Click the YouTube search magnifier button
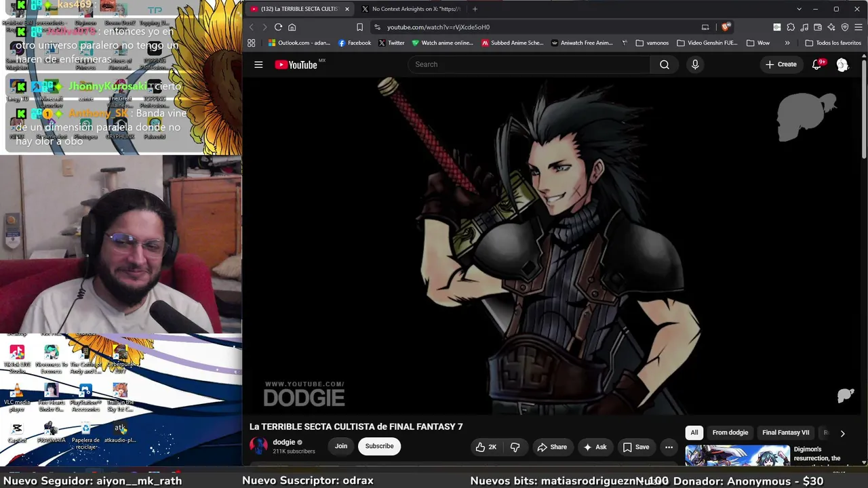The height and width of the screenshot is (488, 868). [x=665, y=64]
